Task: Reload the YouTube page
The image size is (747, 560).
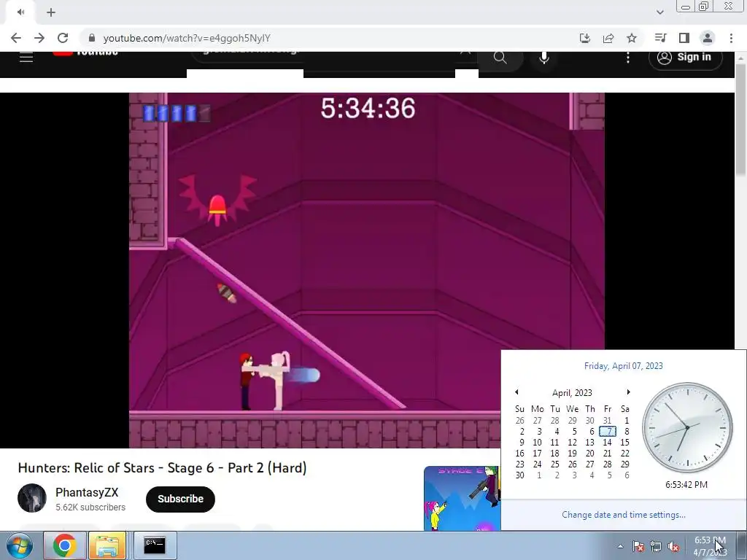Action: pyautogui.click(x=63, y=38)
